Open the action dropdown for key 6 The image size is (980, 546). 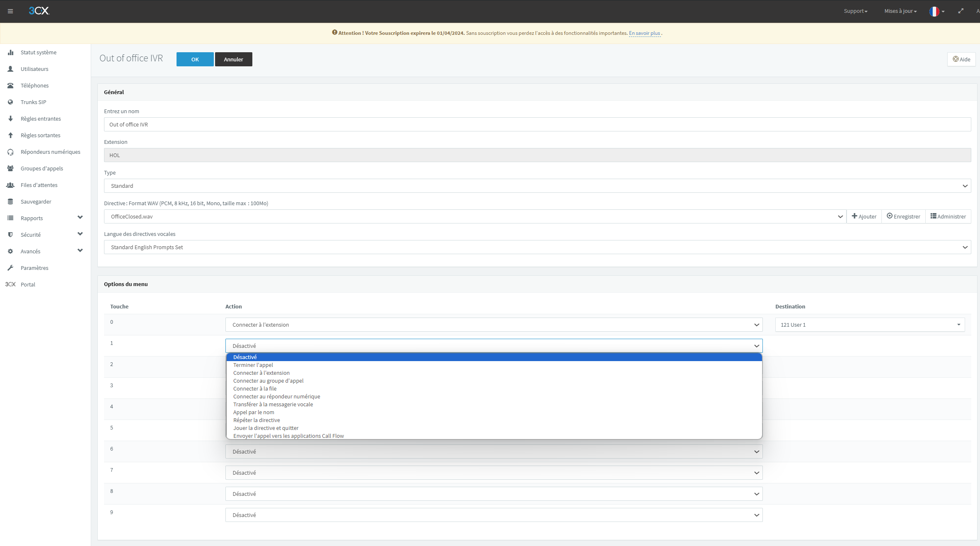494,451
